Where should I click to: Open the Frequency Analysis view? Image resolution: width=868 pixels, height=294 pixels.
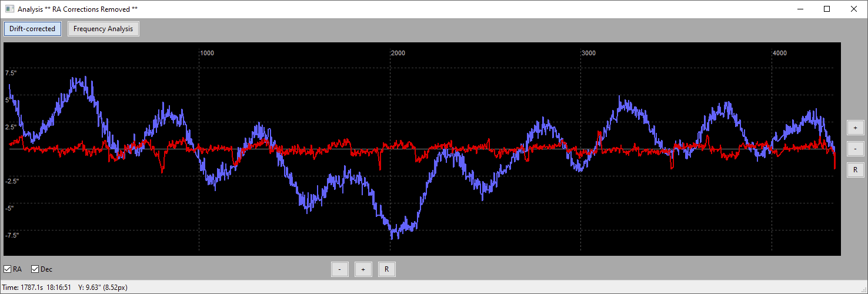click(x=103, y=29)
